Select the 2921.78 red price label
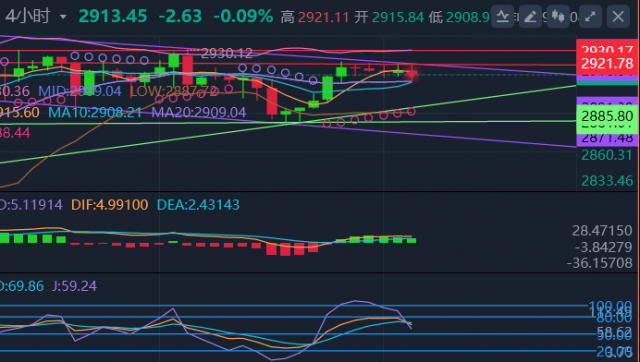640x362 pixels. pyautogui.click(x=607, y=64)
